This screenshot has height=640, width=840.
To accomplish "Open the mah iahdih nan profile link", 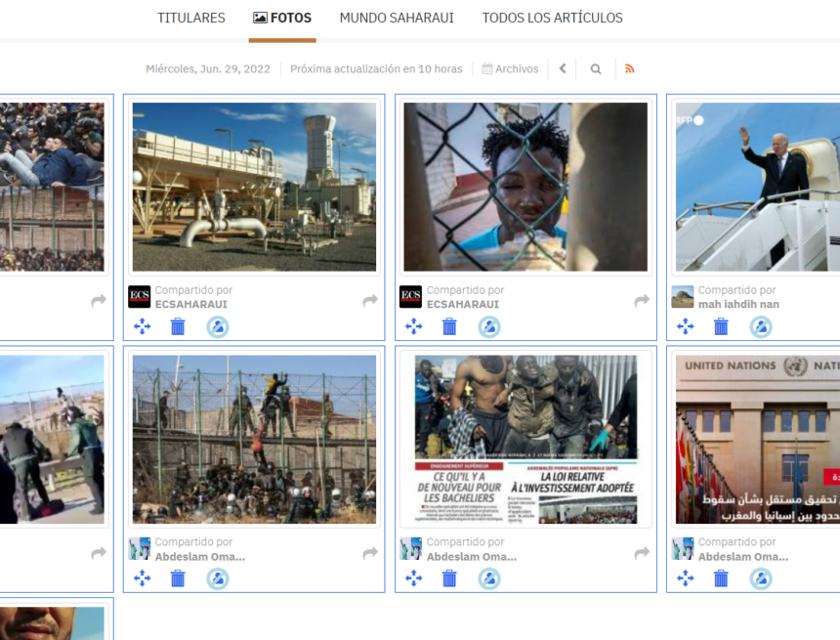I will pyautogui.click(x=738, y=304).
